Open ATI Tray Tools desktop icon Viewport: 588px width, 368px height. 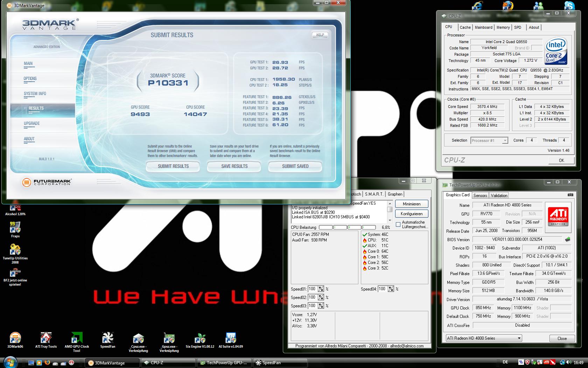(x=46, y=340)
